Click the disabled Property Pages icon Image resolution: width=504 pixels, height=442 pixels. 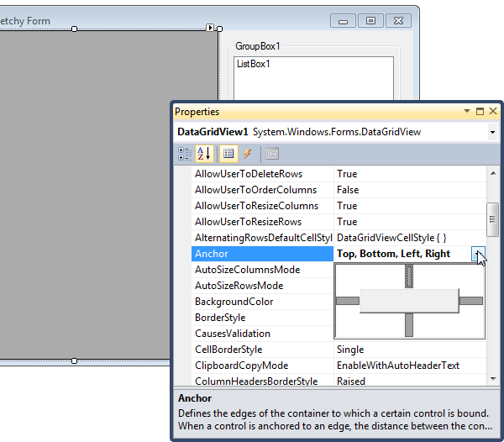click(x=272, y=154)
